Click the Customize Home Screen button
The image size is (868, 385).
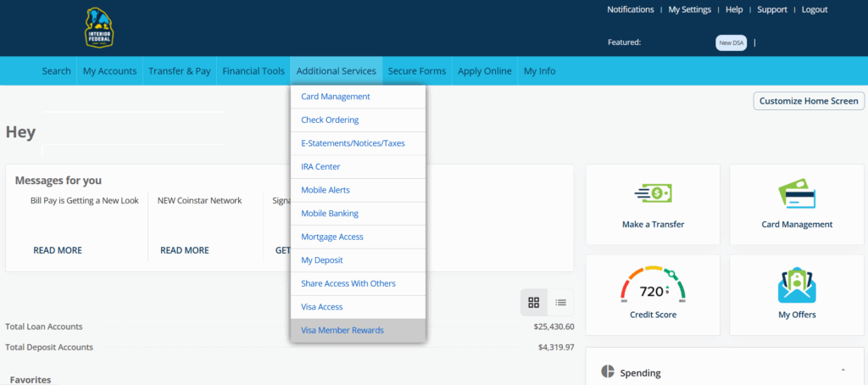[809, 101]
